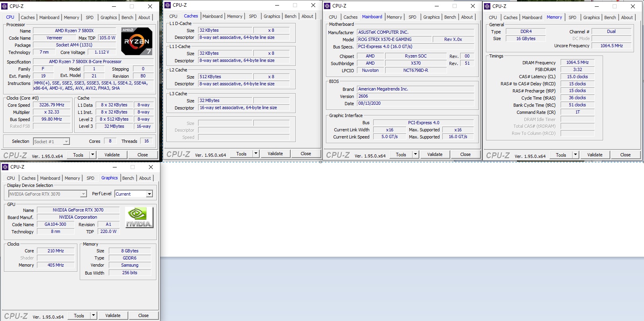Click Close button in the Graphics window
Screen dimensions: 644x321
[143, 315]
